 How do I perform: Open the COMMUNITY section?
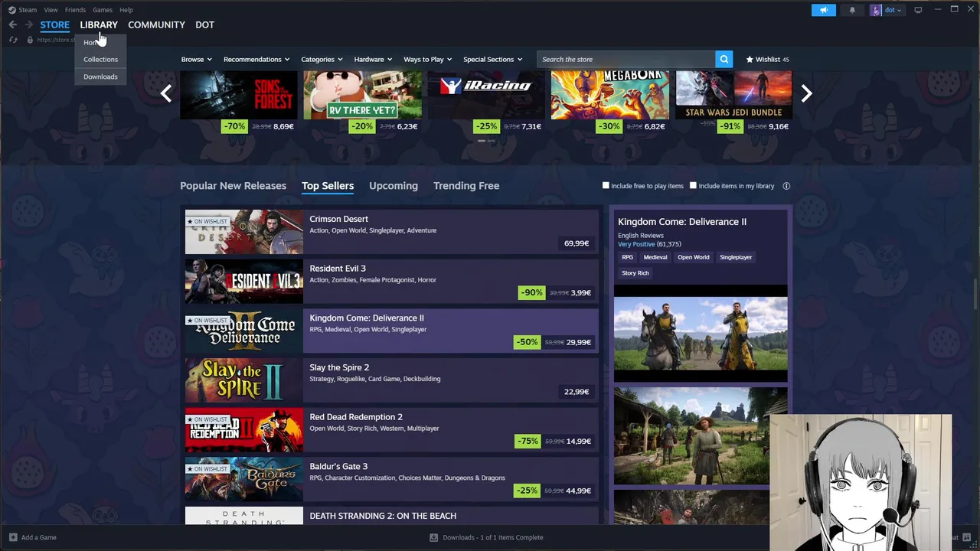156,24
